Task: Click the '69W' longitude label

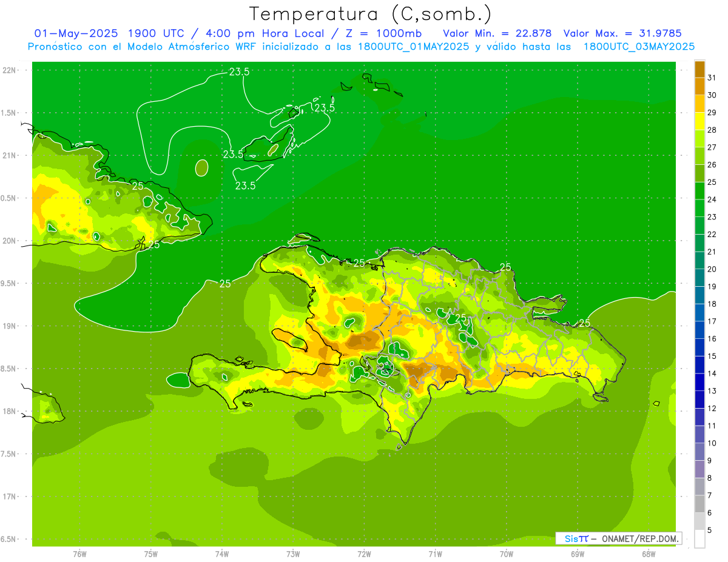Action: (578, 554)
